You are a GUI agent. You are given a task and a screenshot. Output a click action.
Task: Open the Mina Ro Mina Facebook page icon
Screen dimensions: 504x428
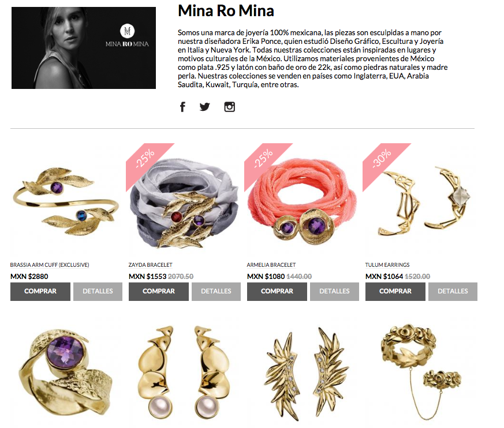click(182, 107)
